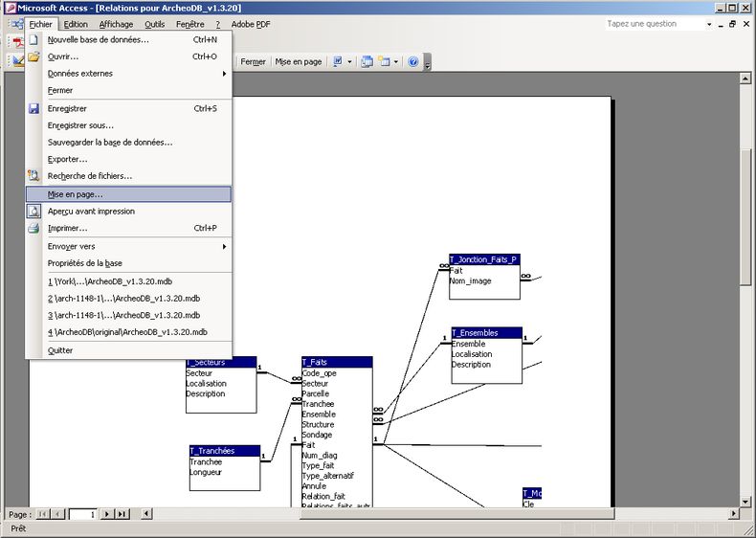Click the Office Links Word icon in toolbar

tap(338, 62)
